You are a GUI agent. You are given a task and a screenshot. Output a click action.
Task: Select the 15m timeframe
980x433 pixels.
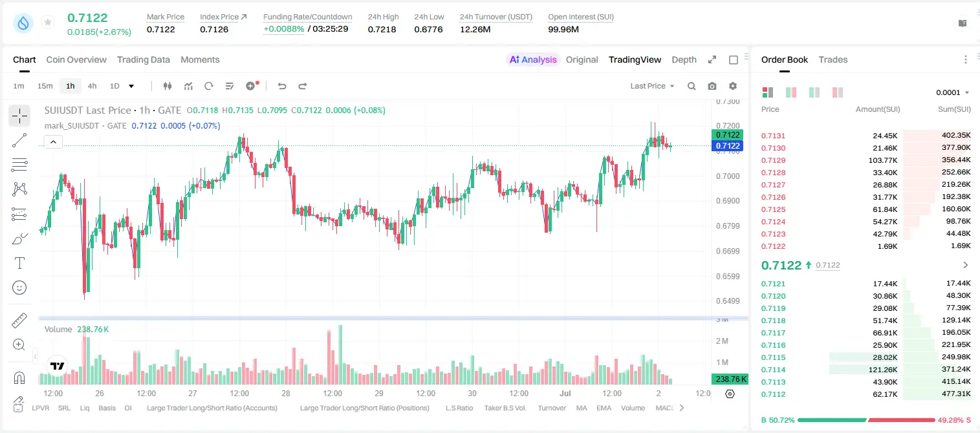coord(45,86)
